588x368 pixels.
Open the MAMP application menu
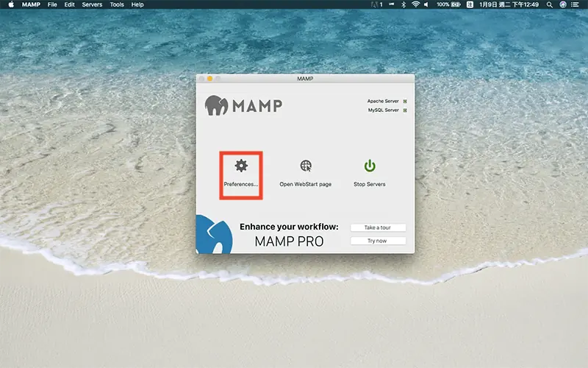[31, 4]
